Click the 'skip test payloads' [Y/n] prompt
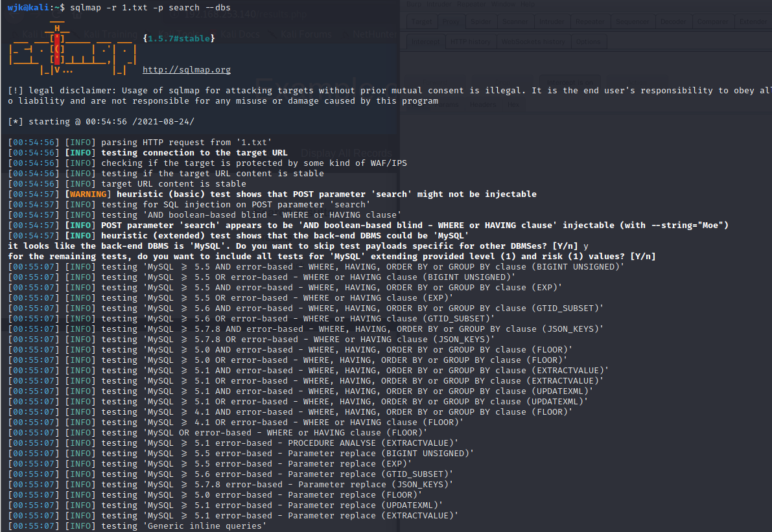This screenshot has width=772, height=532. coord(298,246)
